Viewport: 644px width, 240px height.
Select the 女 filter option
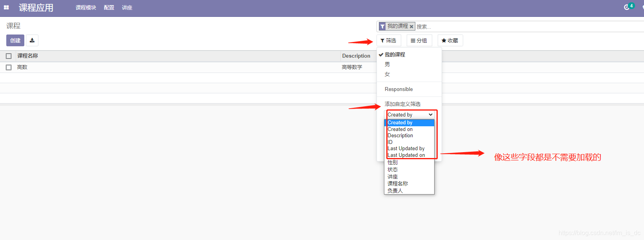click(387, 74)
